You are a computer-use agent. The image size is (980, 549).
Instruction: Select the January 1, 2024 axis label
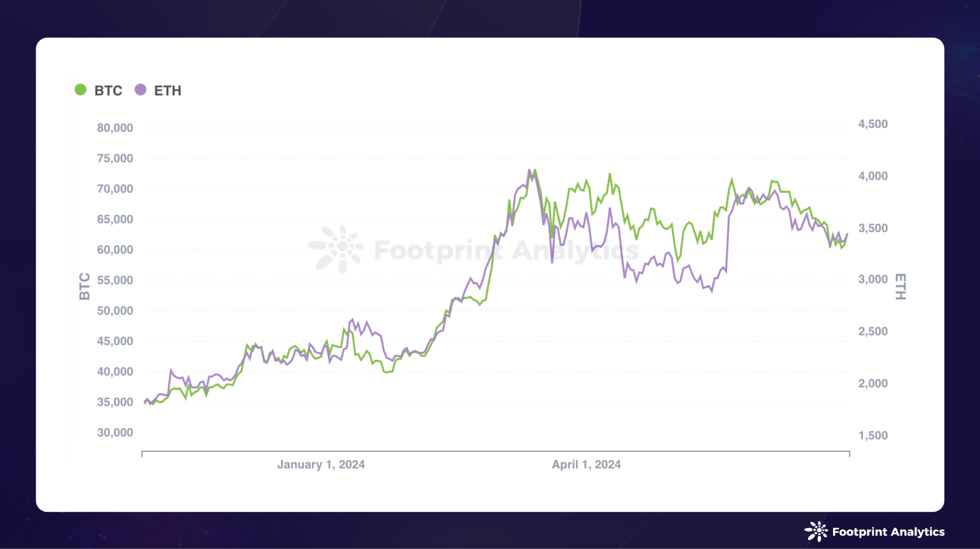[321, 464]
